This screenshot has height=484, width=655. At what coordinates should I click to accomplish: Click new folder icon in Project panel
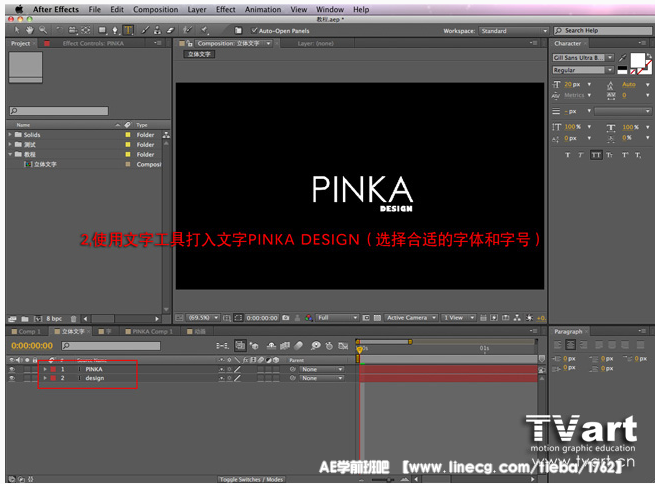coord(25,319)
